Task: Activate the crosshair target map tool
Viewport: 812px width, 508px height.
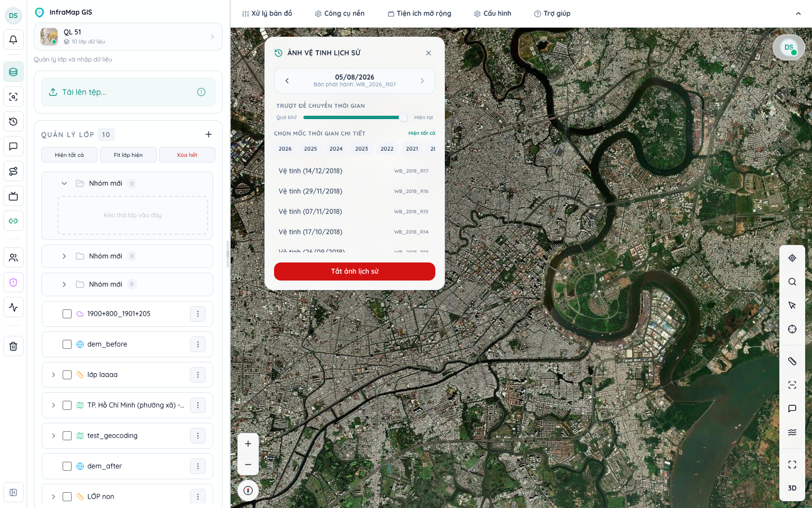Action: point(792,329)
